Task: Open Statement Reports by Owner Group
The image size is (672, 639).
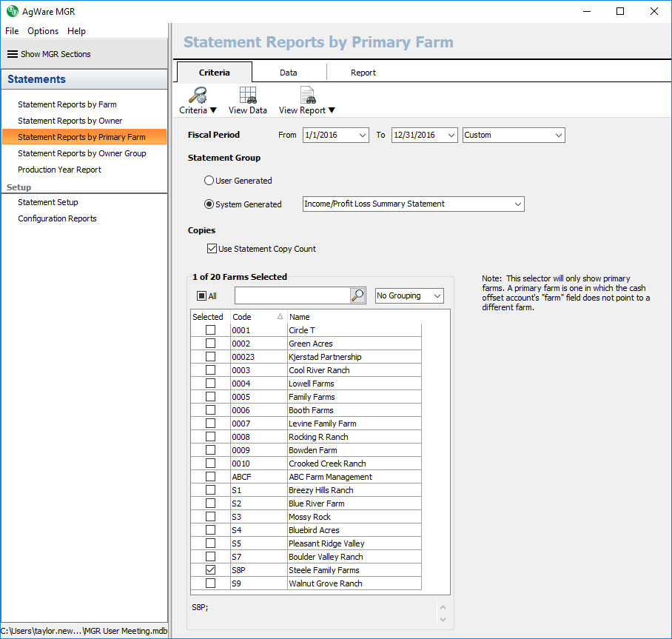Action: [x=82, y=153]
